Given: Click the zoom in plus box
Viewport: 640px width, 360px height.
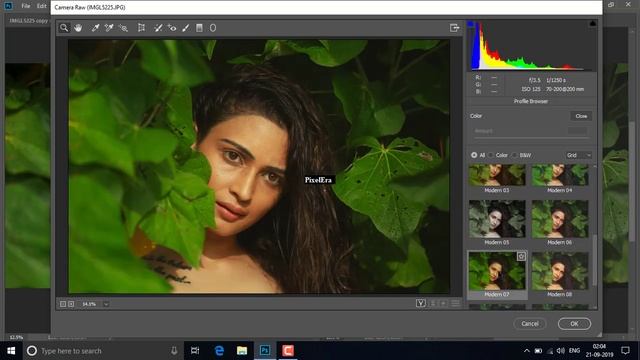Looking at the screenshot, I should pyautogui.click(x=71, y=304).
